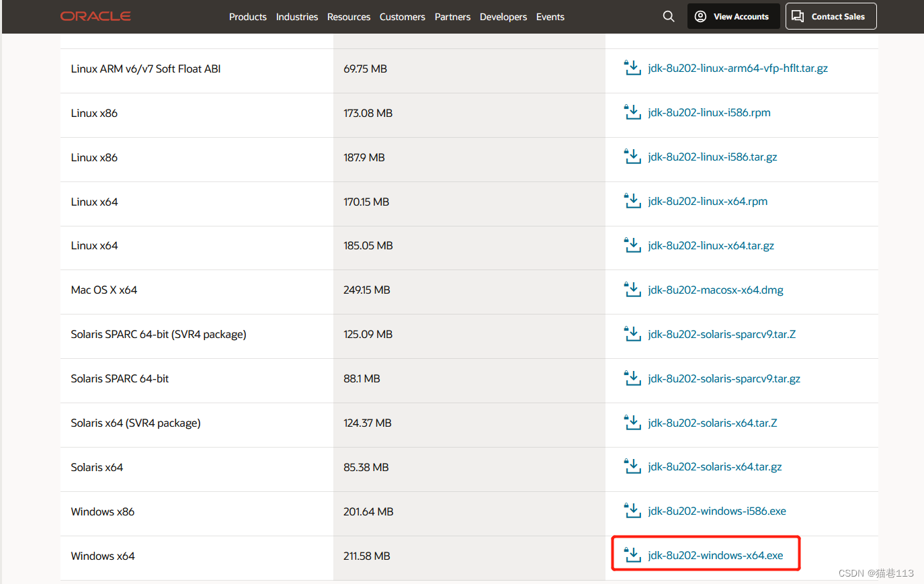Download jdk-8u202-windows-i586.exe link
Image resolution: width=924 pixels, height=584 pixels.
[717, 511]
